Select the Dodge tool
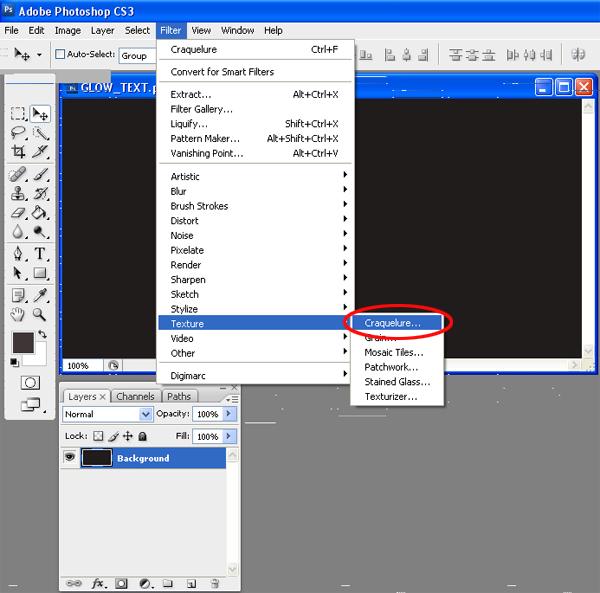 pyautogui.click(x=40, y=231)
